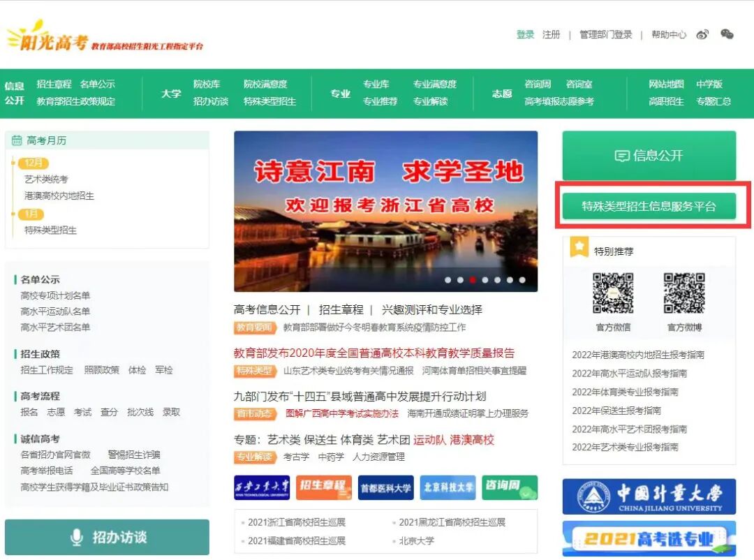Select the third carousel dot indicator
The height and width of the screenshot is (560, 754).
[x=473, y=280]
